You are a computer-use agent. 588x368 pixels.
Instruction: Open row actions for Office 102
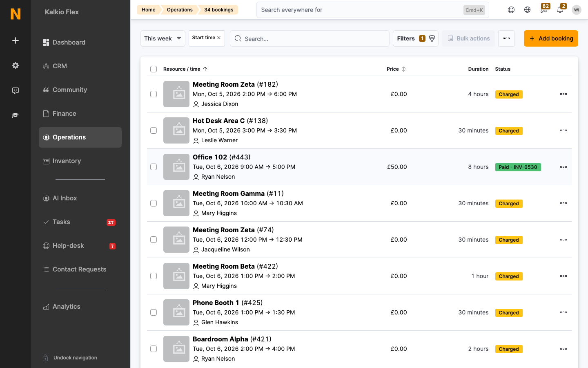click(563, 167)
